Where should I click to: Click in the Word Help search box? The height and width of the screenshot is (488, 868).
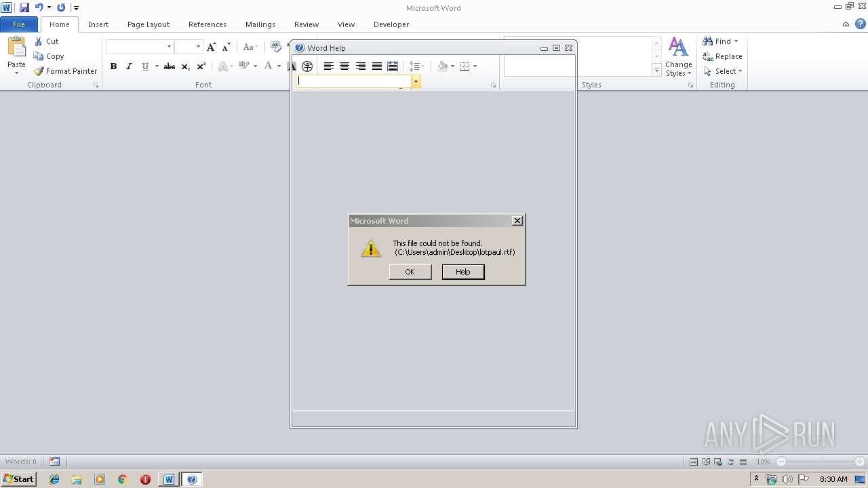click(353, 81)
